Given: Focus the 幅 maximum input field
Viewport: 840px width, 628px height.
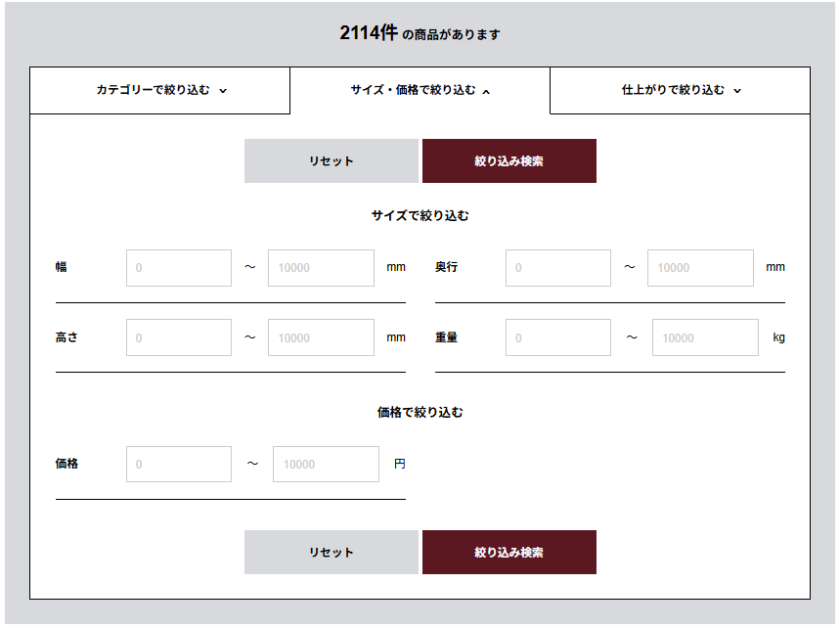Looking at the screenshot, I should (x=321, y=268).
